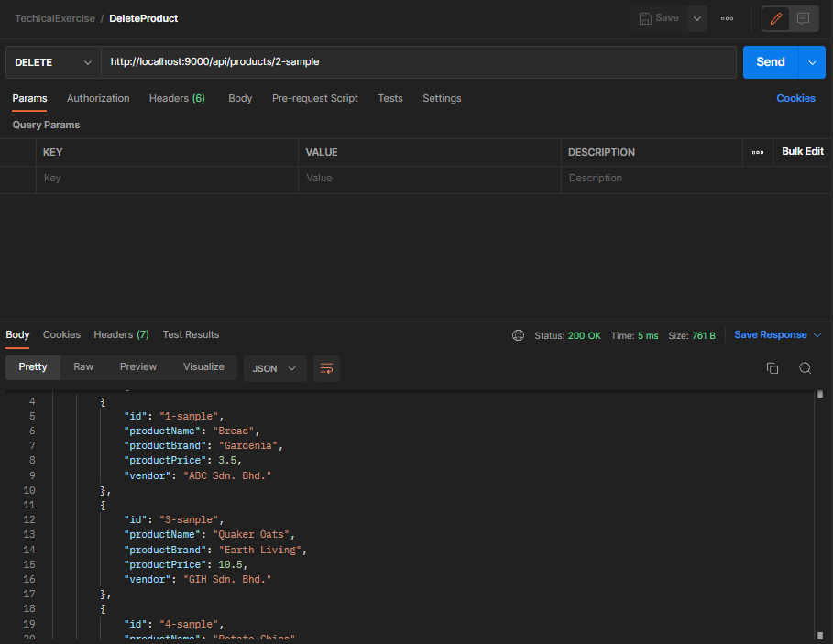
Task: Click the TechicalExercise breadcrumb
Action: (x=55, y=18)
